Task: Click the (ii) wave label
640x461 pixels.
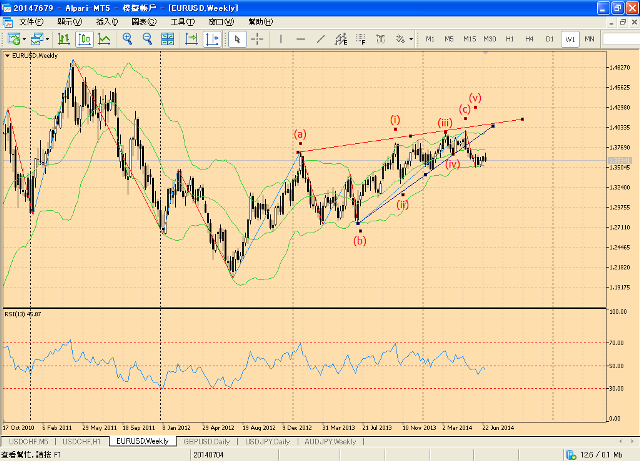Action: pos(402,204)
